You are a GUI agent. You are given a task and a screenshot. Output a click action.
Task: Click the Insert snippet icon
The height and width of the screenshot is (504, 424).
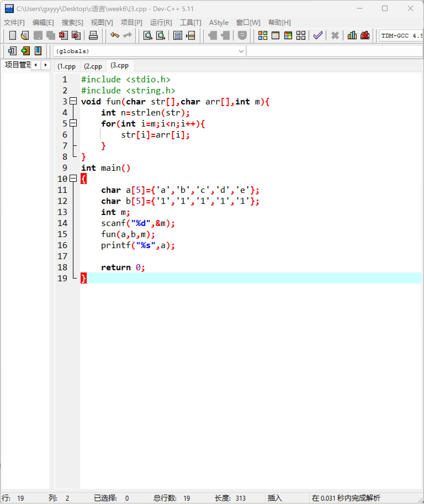[x=12, y=51]
